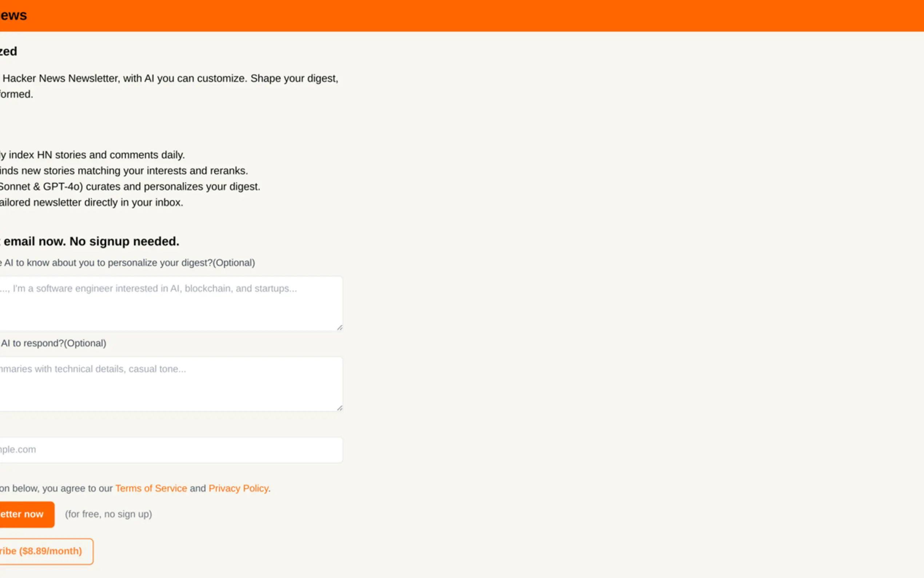The height and width of the screenshot is (578, 924).
Task: Click resize handle of the response style text area
Action: 339,408
